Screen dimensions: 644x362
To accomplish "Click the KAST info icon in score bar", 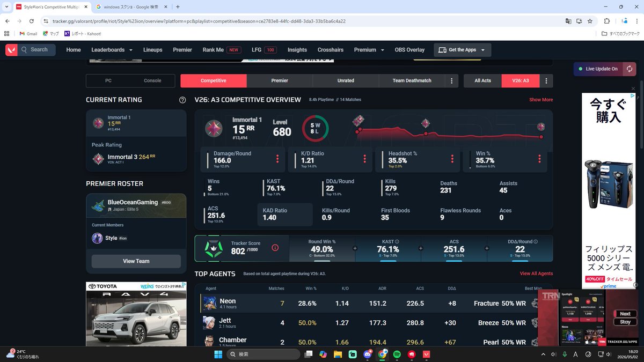I will tap(397, 242).
